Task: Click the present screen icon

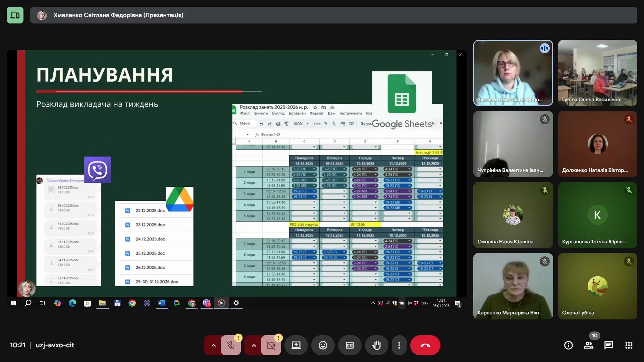Action: pos(296,345)
